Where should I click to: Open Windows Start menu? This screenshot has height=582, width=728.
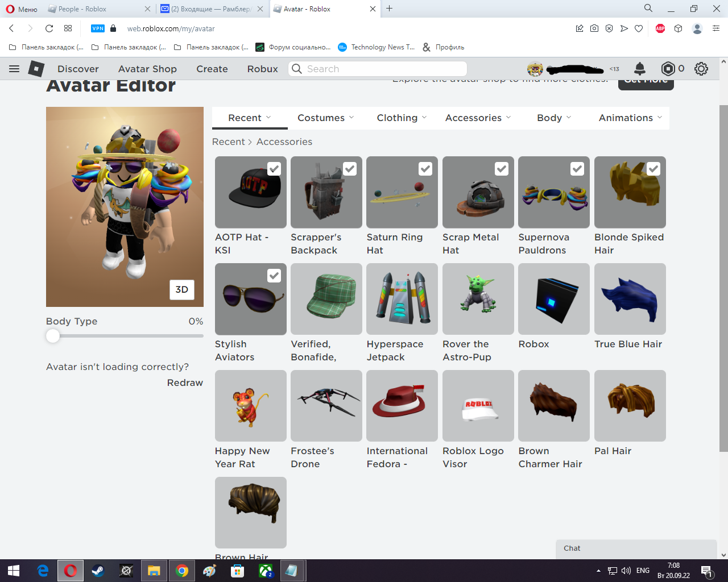(x=14, y=571)
